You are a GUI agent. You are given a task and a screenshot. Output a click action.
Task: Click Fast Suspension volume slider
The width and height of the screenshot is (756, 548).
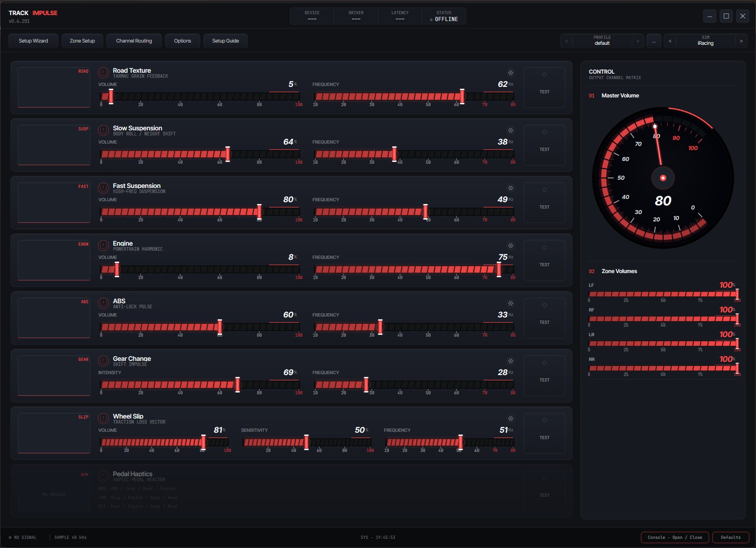[x=200, y=212]
